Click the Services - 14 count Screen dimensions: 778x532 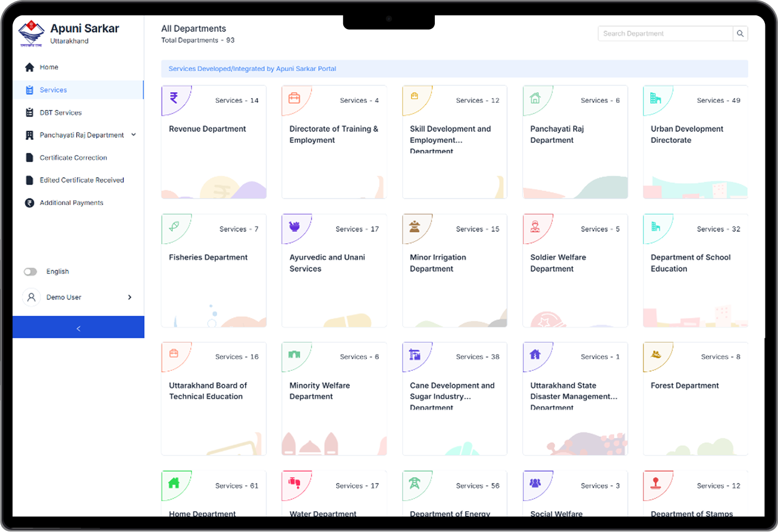coord(237,100)
